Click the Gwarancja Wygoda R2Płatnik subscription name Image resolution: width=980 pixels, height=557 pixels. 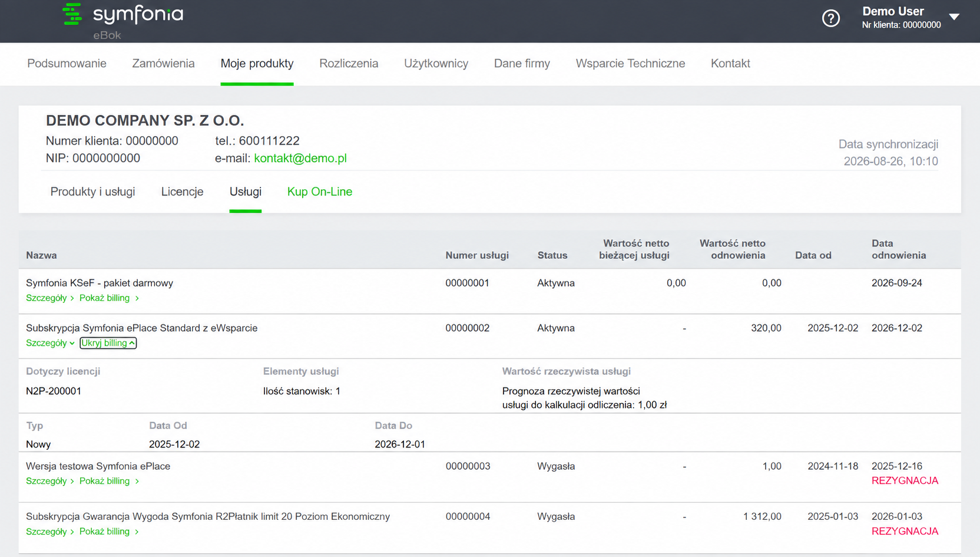(x=208, y=517)
